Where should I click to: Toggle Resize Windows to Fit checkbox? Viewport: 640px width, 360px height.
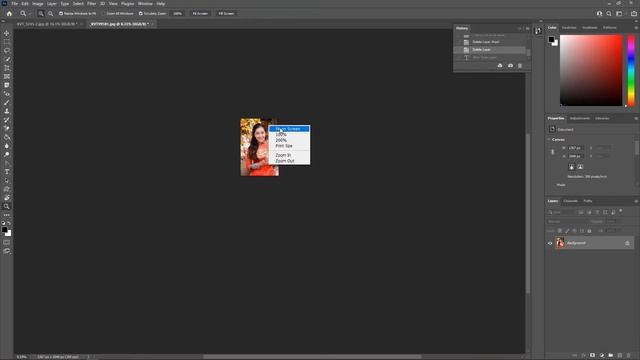pos(61,13)
